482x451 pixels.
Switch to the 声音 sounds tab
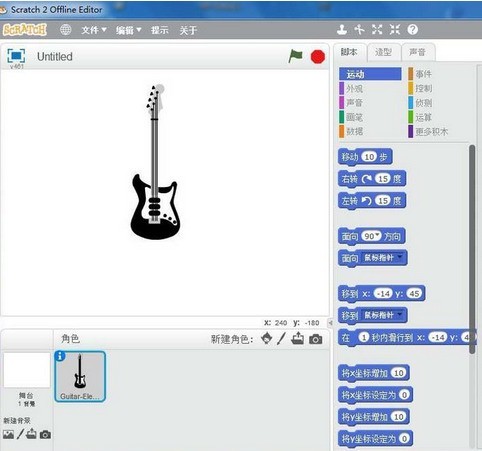[418, 52]
